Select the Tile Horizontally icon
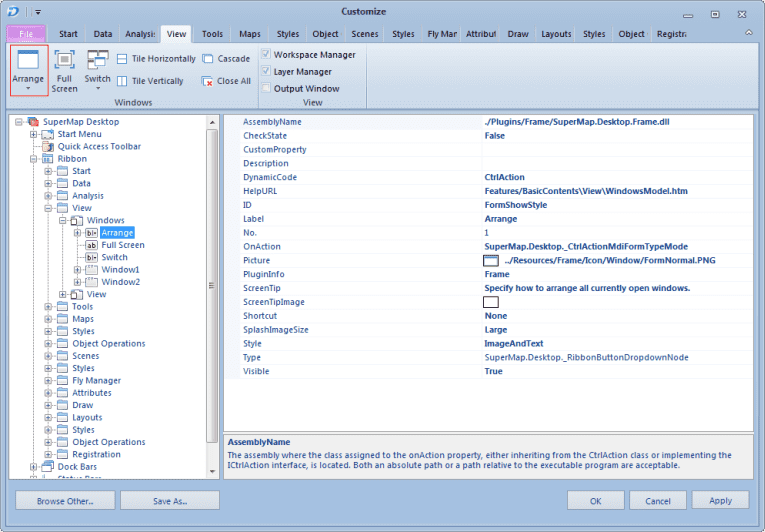The width and height of the screenshot is (765, 532). point(122,59)
